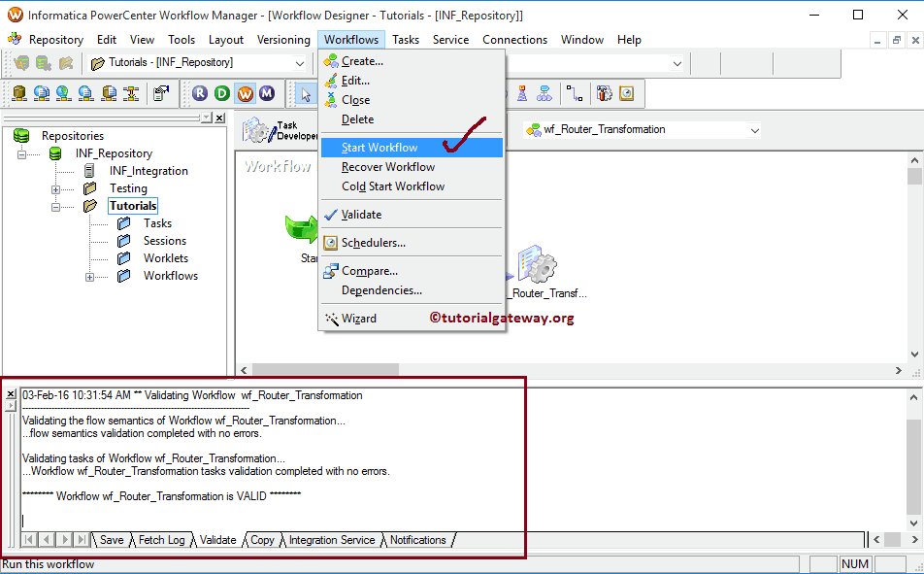Select the Sessions folder in the tree

click(x=164, y=241)
